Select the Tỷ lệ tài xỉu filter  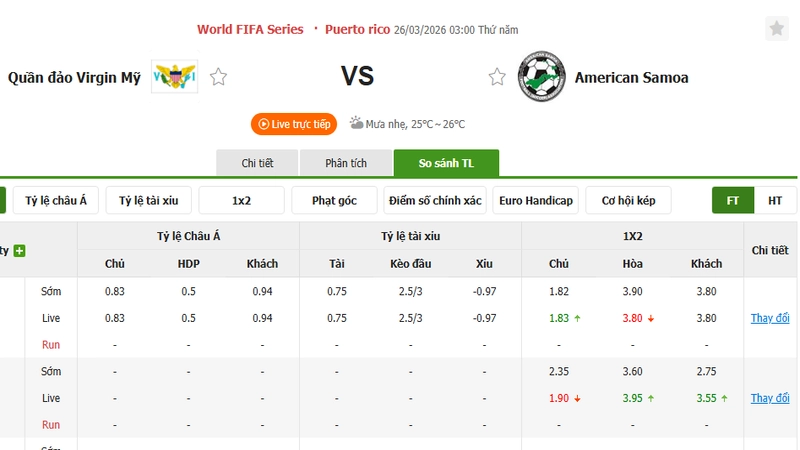[148, 200]
